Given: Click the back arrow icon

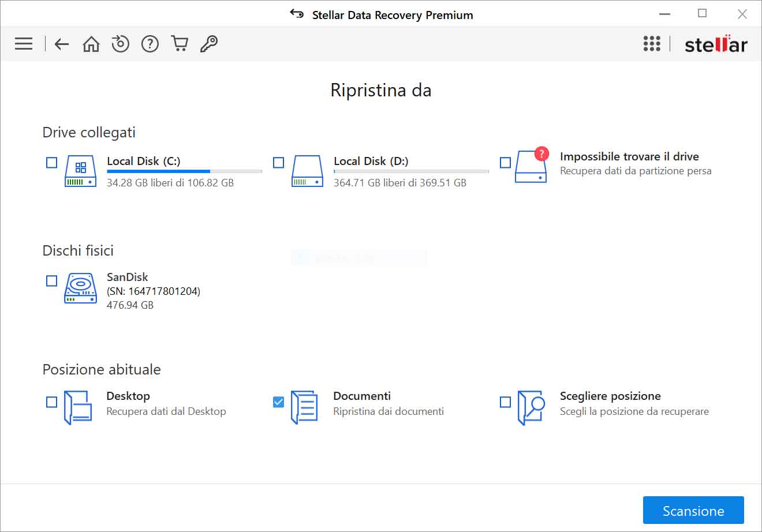Looking at the screenshot, I should coord(61,44).
